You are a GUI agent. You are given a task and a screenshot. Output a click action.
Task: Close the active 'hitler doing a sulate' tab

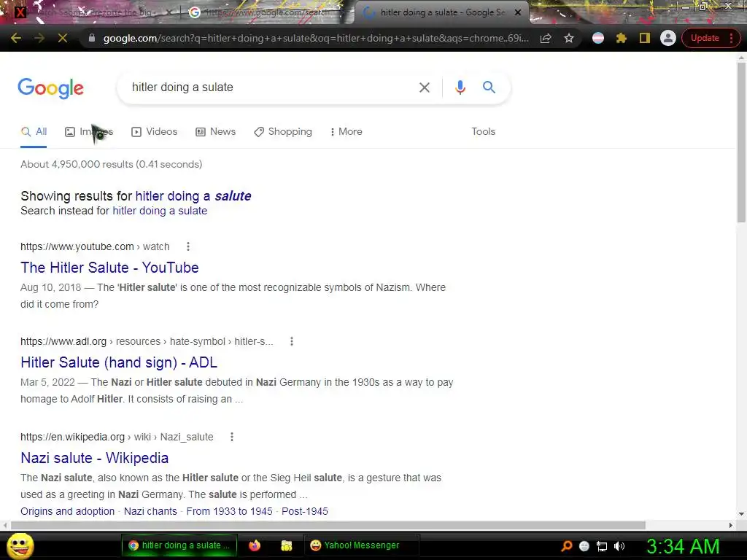(x=518, y=12)
